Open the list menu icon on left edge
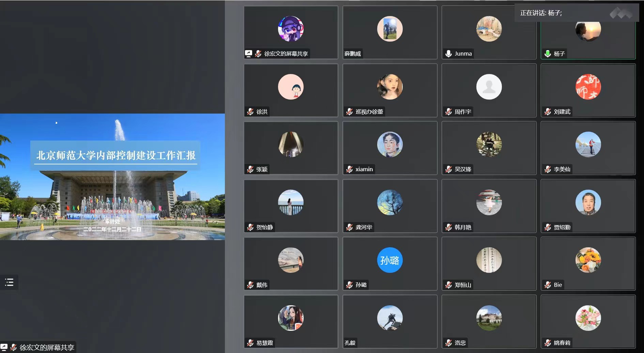The height and width of the screenshot is (353, 644). tap(9, 282)
